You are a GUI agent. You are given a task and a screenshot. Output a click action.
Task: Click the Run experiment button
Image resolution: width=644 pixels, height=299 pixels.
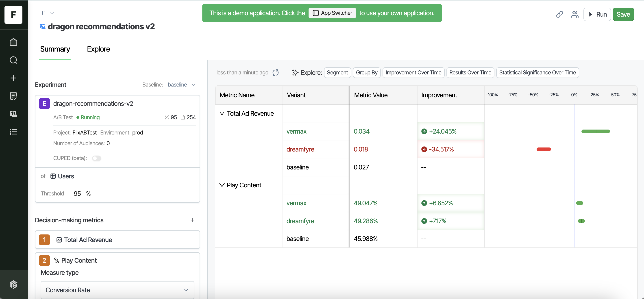click(598, 14)
